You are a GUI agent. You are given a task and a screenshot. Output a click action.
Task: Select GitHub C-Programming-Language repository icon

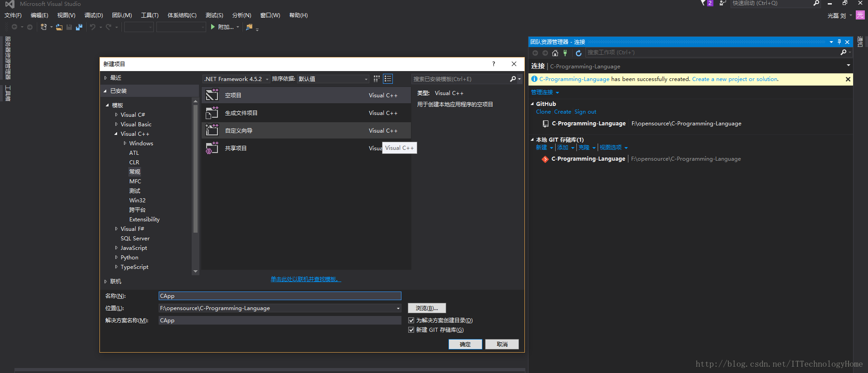point(545,124)
